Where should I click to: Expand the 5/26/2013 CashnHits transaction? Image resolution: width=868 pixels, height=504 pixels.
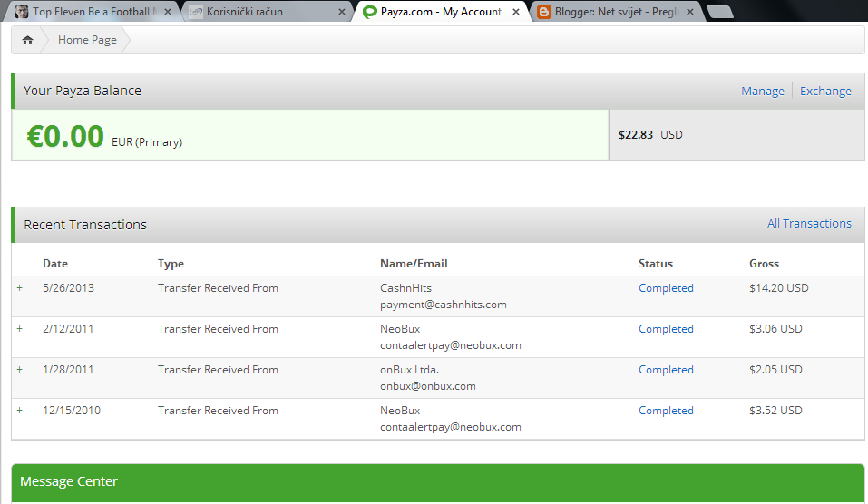[x=20, y=287]
